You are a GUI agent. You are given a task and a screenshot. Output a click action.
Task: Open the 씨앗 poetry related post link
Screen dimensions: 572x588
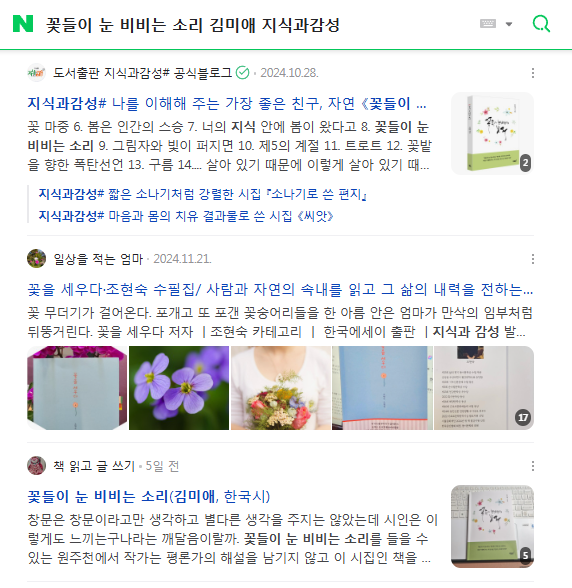point(186,216)
